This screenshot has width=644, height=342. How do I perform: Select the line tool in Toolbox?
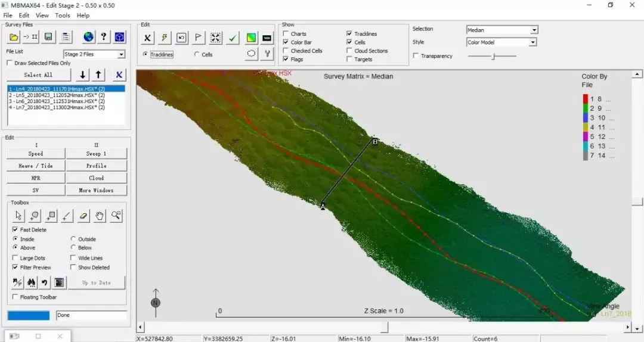tap(67, 216)
